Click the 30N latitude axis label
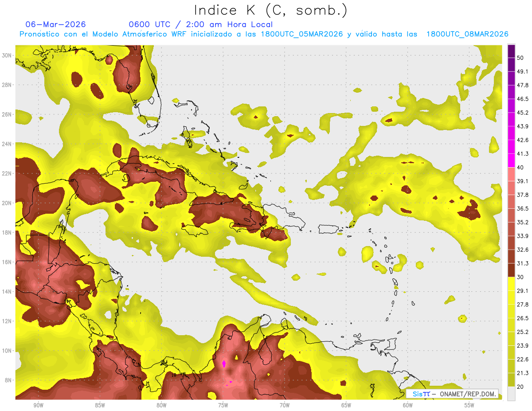532x411 pixels. click(x=7, y=55)
